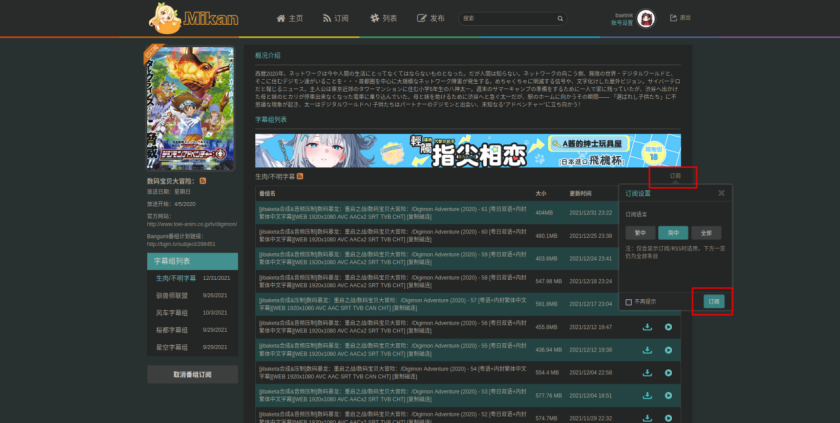Click the 2021/12/25 23:38 update time

pyautogui.click(x=590, y=236)
